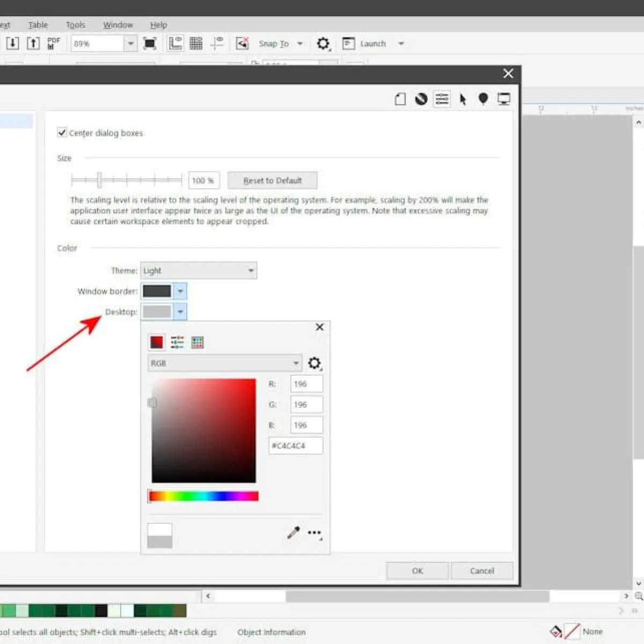Screen dimensions: 644x644
Task: Click the Desktop gray color swatch
Action: tap(157, 312)
